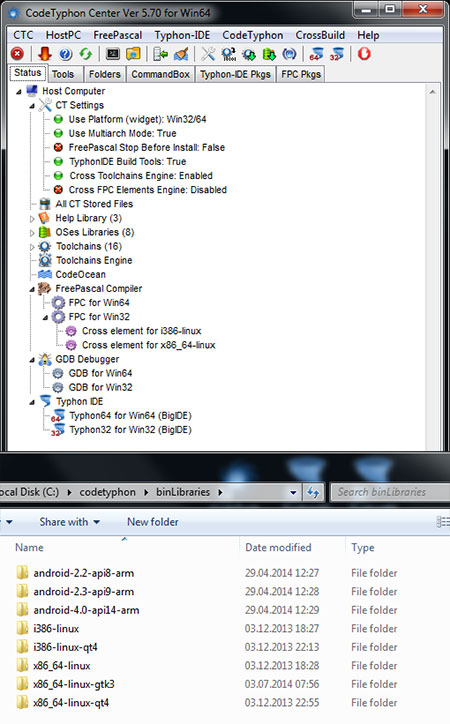This screenshot has width=450, height=724.
Task: Click green status dot for TyphonIDE Build Tools
Action: (x=58, y=162)
